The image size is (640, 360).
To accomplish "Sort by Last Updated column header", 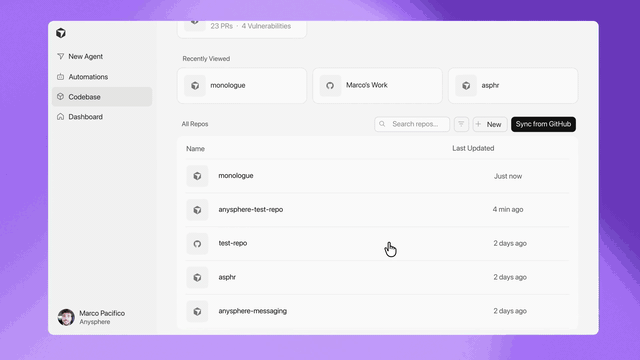I will coord(473,148).
